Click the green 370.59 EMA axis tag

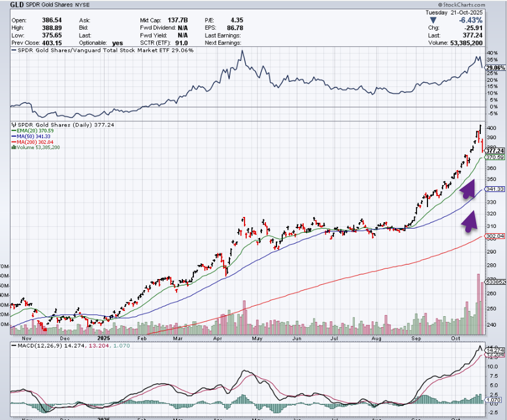pyautogui.click(x=495, y=157)
